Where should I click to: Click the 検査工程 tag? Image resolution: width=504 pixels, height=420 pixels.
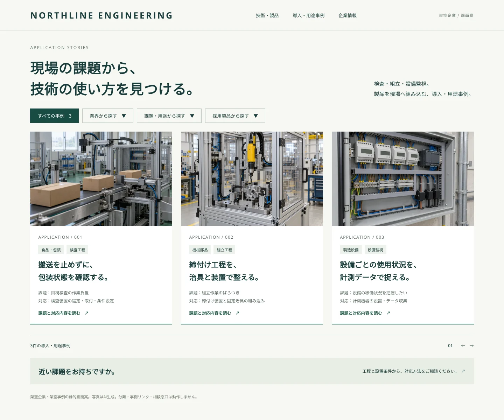(77, 250)
